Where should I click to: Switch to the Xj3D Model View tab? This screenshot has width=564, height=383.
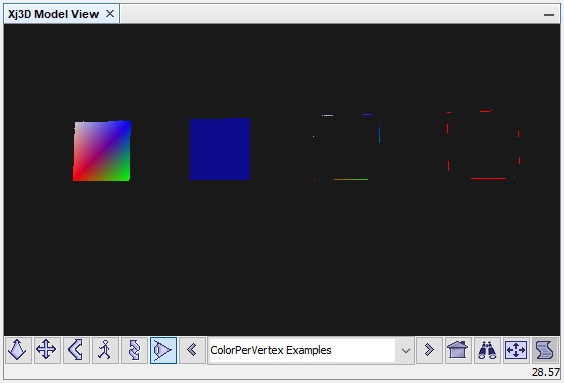pos(53,14)
